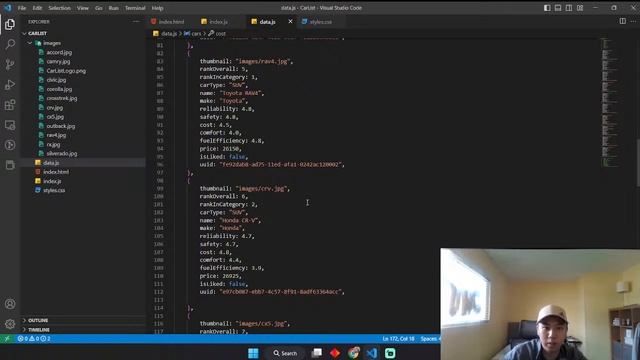640x360 pixels.
Task: Show errors and warnings in status bar
Action: 33,339
